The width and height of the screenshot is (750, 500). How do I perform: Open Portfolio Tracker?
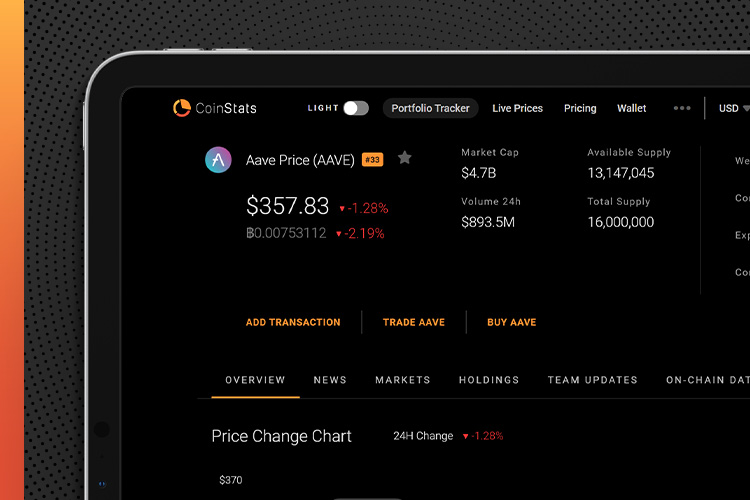(x=430, y=108)
